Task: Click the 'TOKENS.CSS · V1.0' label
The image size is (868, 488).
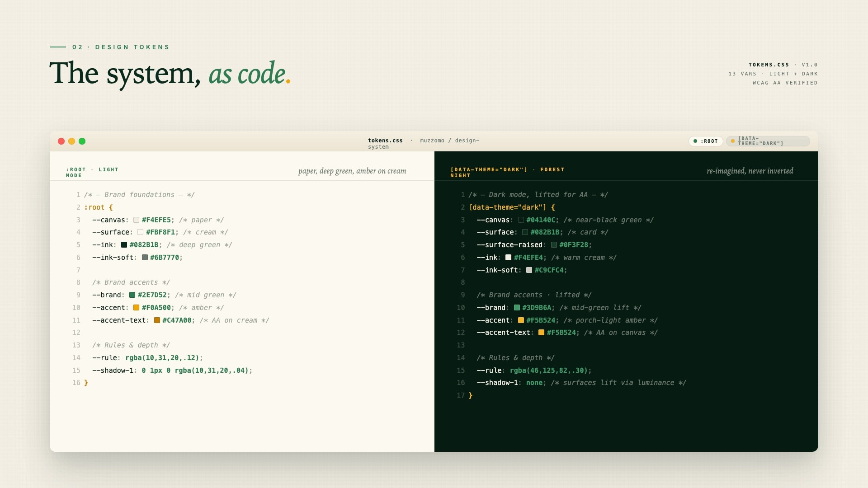Action: click(x=783, y=65)
